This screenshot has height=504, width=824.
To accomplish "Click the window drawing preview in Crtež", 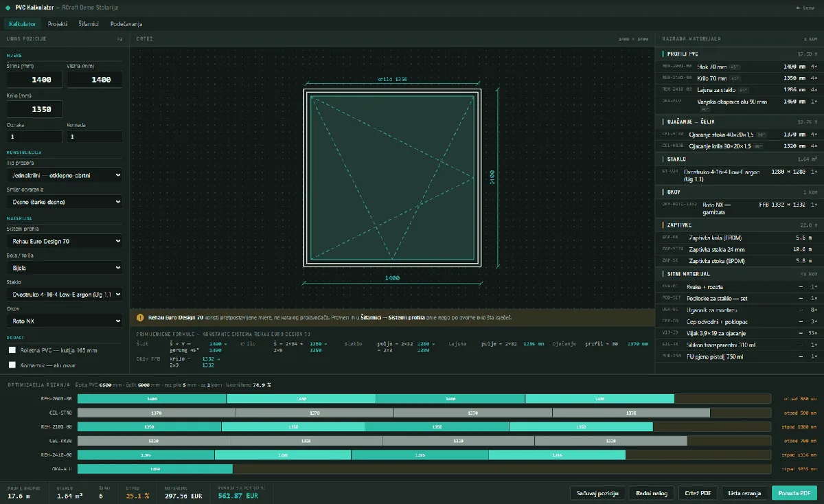I will coord(393,177).
